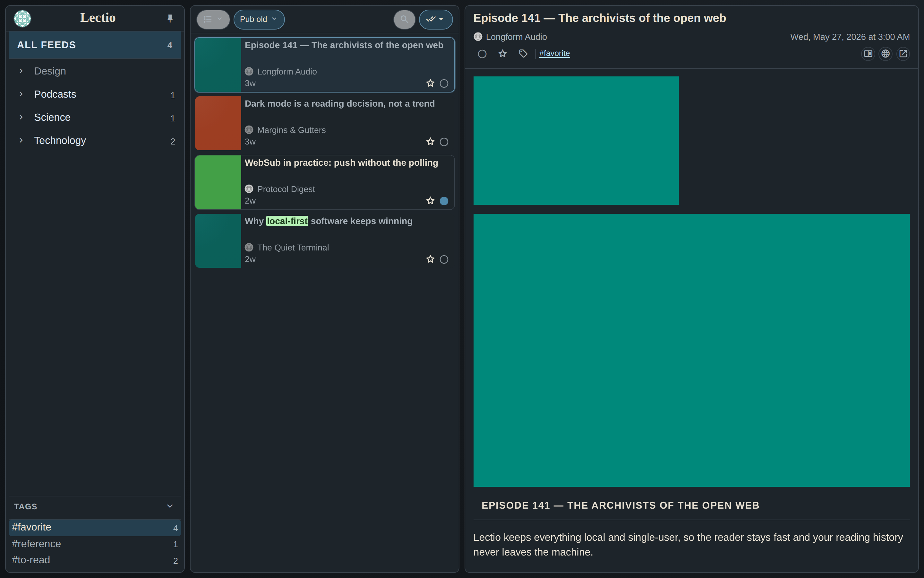Viewport: 924px width, 578px height.
Task: Filter by the #reference tag
Action: [95, 544]
